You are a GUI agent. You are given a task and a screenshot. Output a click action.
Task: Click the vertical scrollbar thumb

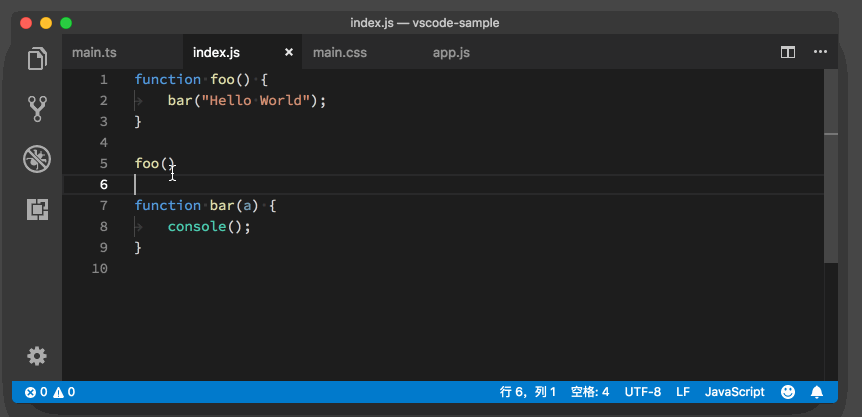point(831,165)
